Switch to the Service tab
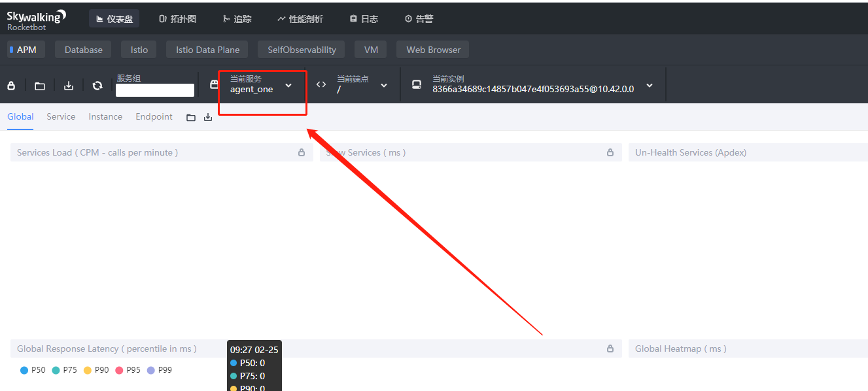The image size is (868, 391). (x=61, y=116)
